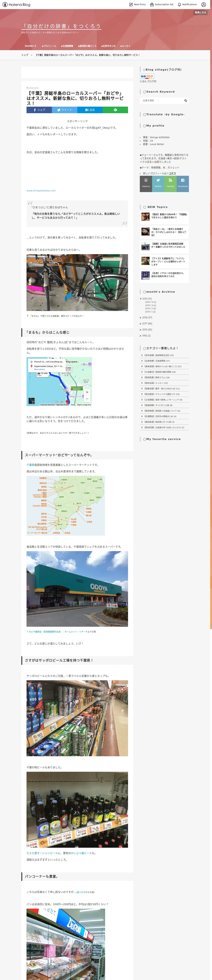Screen dimensions: 212x980
Task: Open ◆エッセイ nav item
Action: click(125, 46)
